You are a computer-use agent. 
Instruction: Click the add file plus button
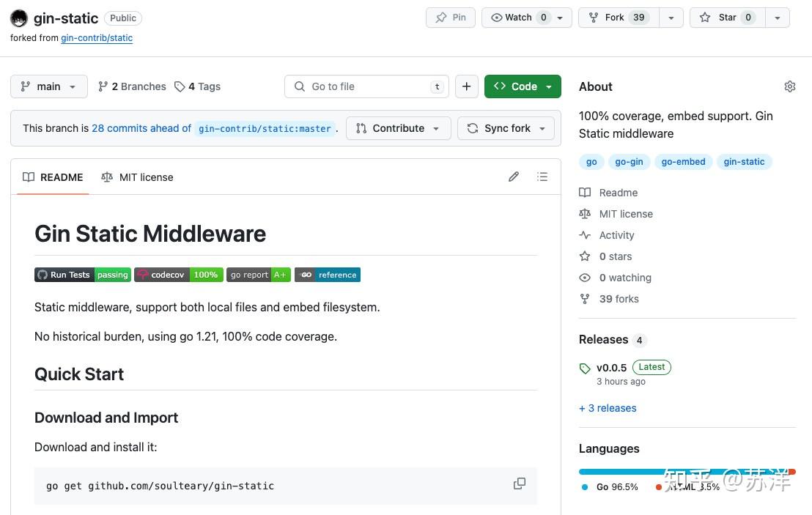point(466,86)
